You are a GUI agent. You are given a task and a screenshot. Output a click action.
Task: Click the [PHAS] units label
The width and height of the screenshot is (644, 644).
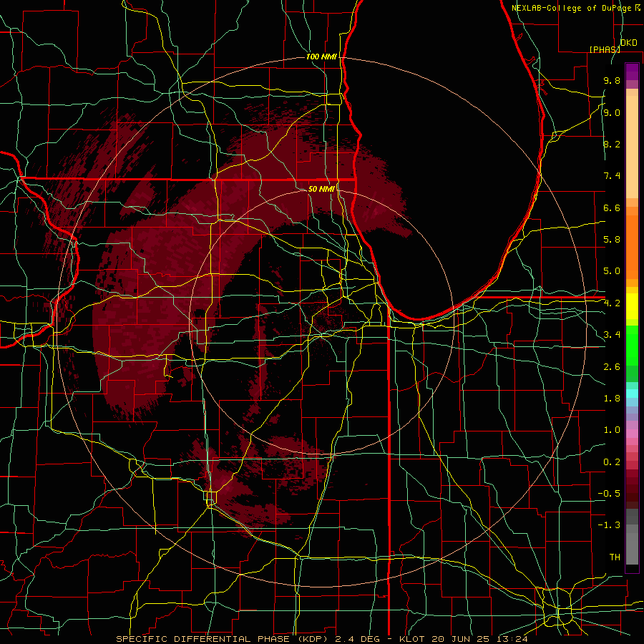pos(605,49)
